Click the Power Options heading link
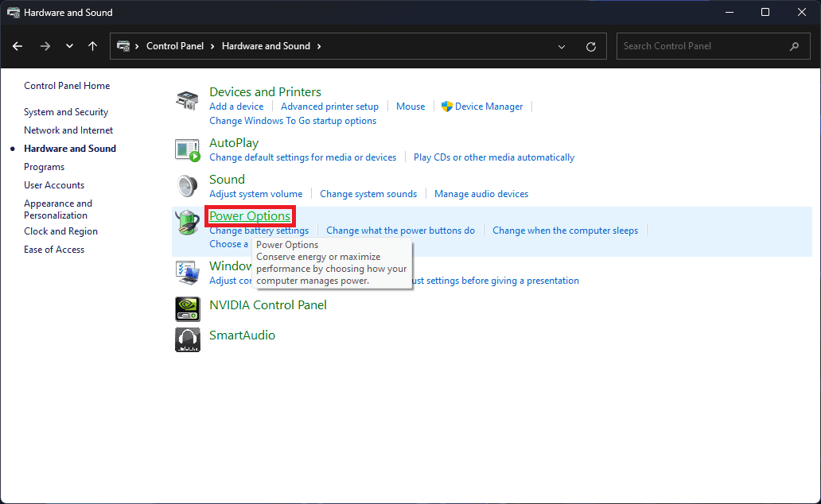This screenshot has height=504, width=821. pyautogui.click(x=250, y=216)
